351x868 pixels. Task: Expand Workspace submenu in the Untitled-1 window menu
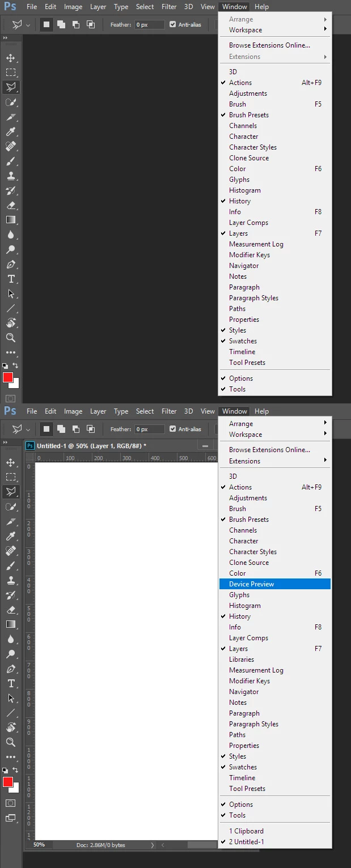(x=275, y=435)
